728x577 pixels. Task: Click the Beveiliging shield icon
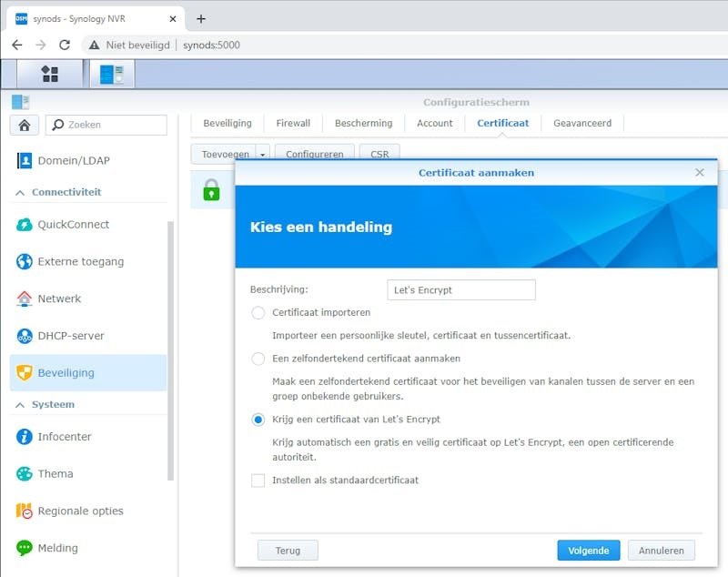click(x=25, y=373)
